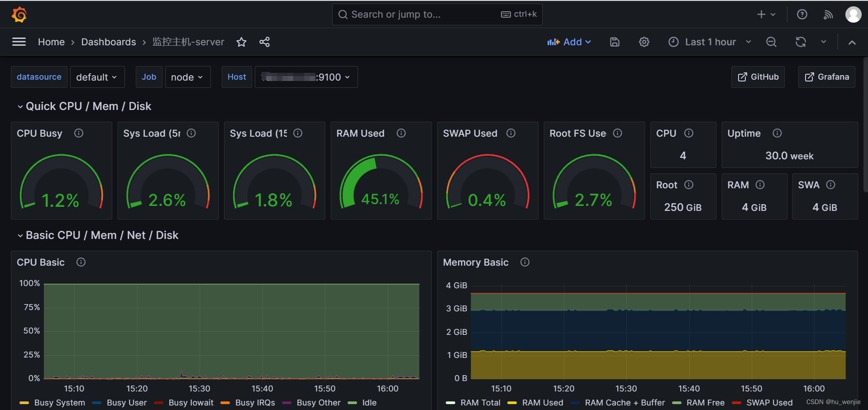Open the Host :9100 dropdown
This screenshot has height=410, width=868.
click(306, 77)
